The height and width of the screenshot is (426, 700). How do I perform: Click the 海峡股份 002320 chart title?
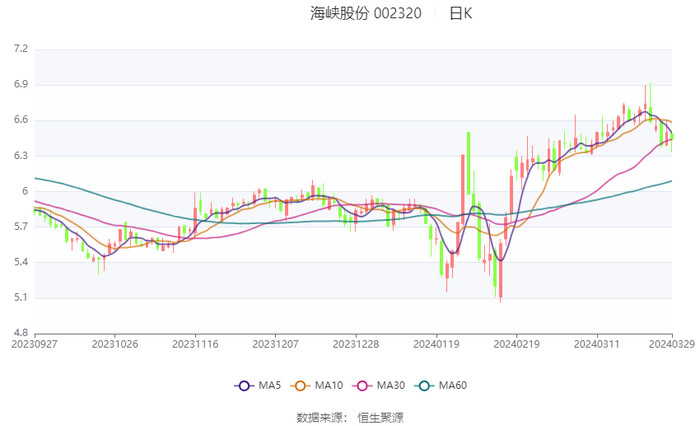pos(365,14)
